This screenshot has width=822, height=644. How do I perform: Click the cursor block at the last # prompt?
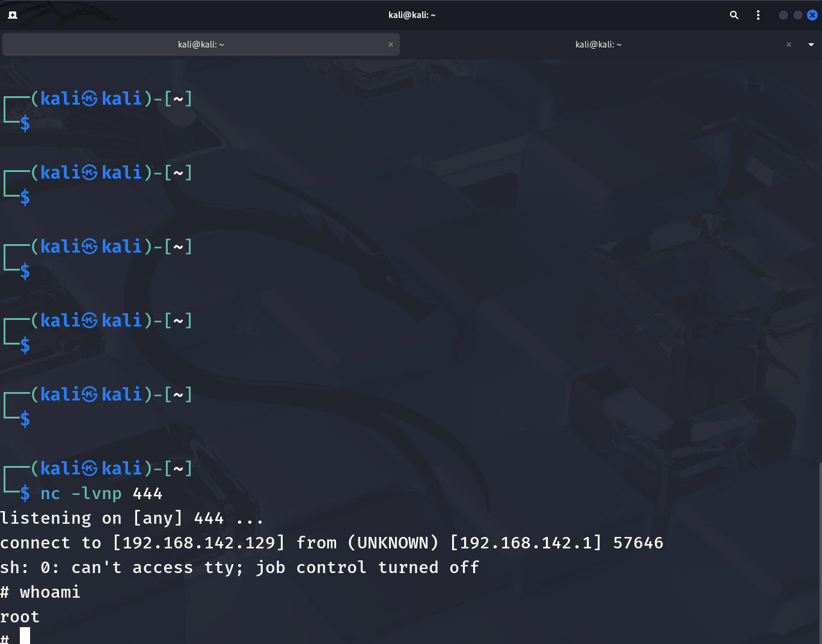point(25,636)
